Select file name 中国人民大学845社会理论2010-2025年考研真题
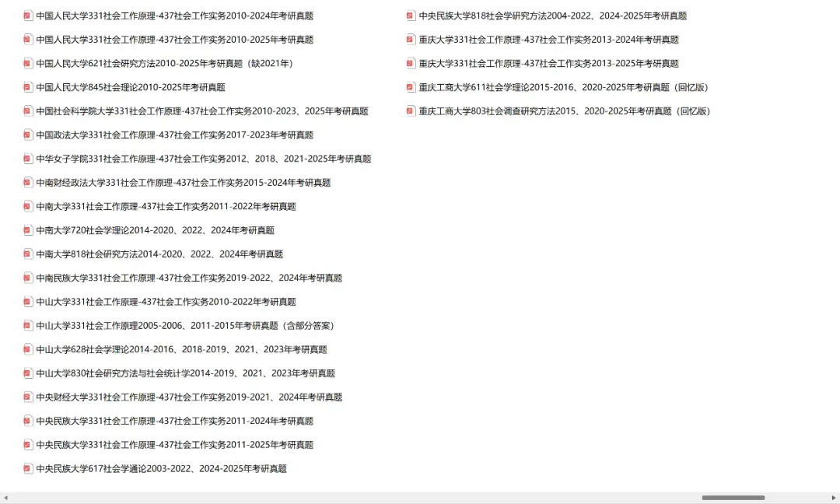This screenshot has height=504, width=840. [x=131, y=87]
